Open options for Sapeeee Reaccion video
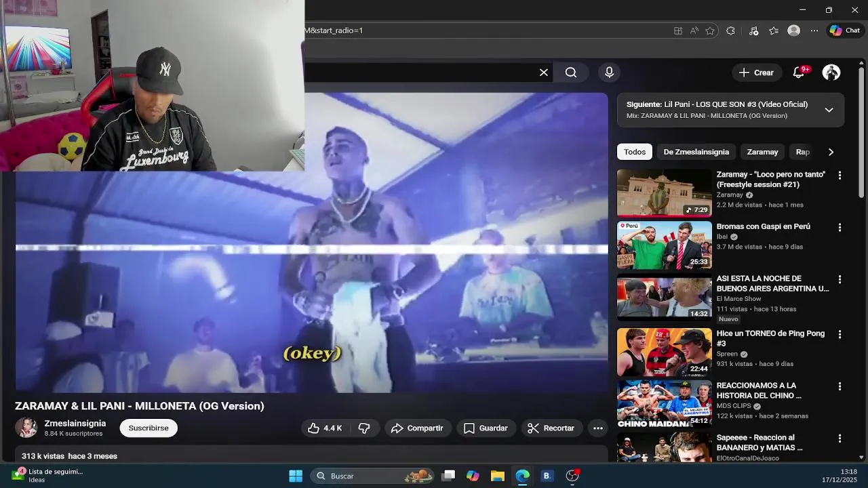 point(840,439)
